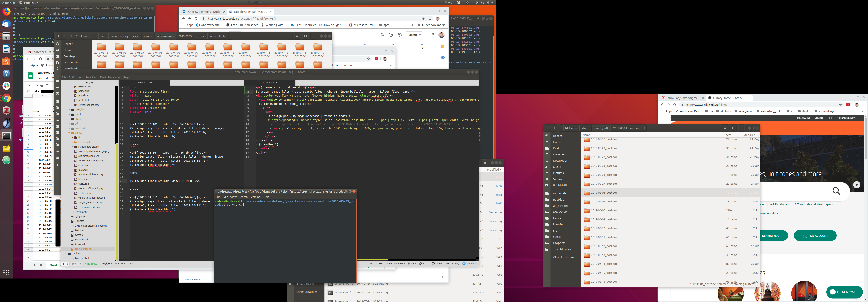Image resolution: width=868 pixels, height=302 pixels.
Task: Click the Deakin library search magnifier
Action: pyautogui.click(x=836, y=191)
